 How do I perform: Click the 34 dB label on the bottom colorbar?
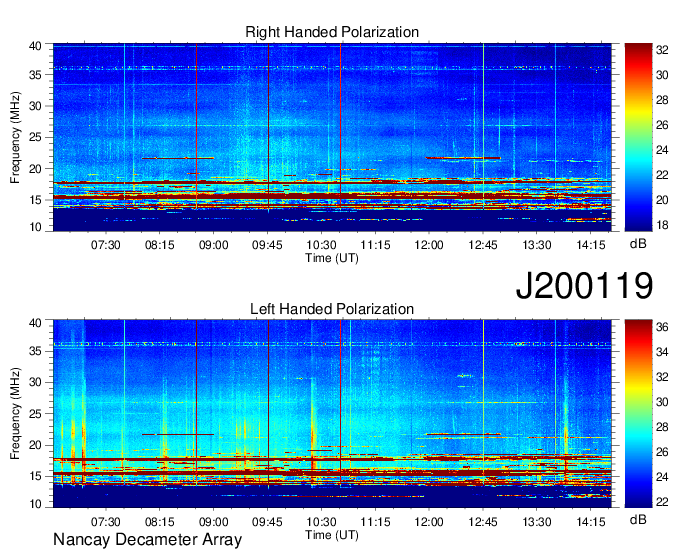tap(662, 352)
